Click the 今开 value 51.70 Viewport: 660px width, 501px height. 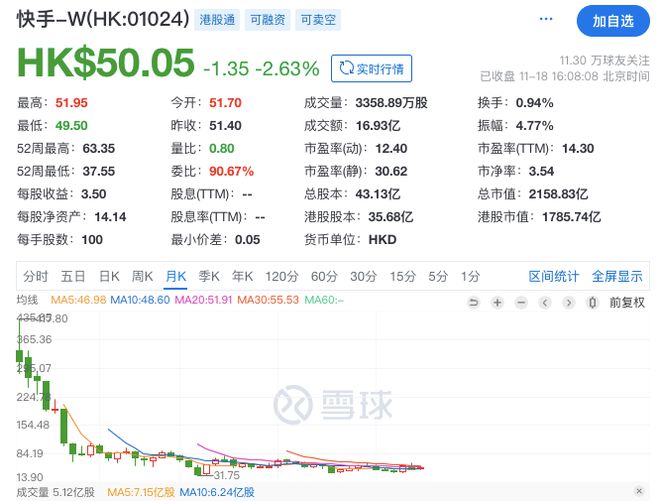tap(226, 103)
